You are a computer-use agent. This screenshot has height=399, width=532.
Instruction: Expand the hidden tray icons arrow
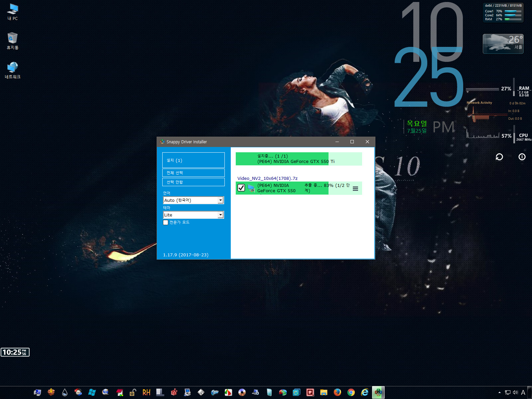click(x=499, y=392)
